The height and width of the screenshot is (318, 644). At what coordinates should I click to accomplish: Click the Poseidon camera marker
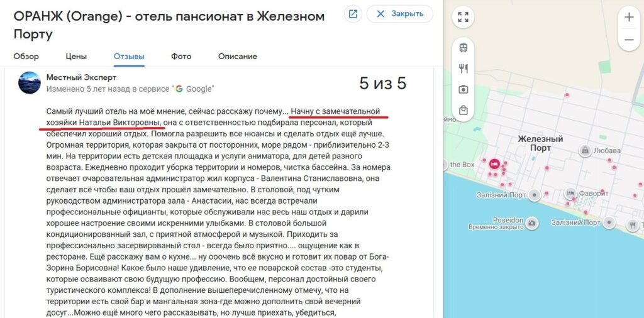[532, 222]
